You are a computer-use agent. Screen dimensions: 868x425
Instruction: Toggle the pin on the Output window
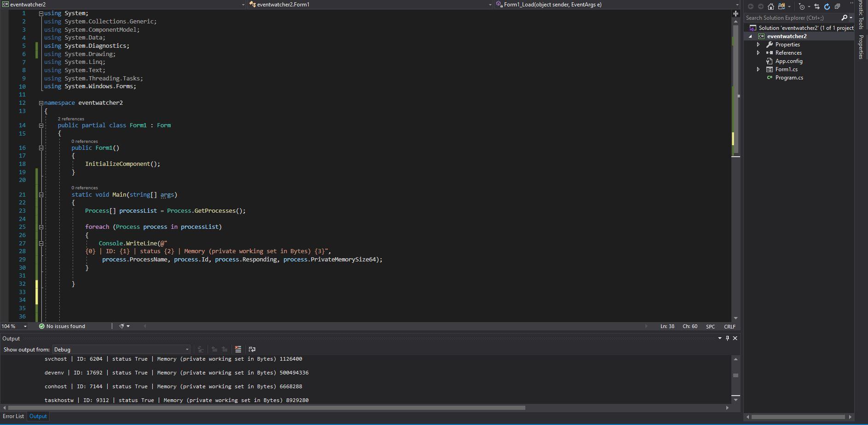pos(727,338)
